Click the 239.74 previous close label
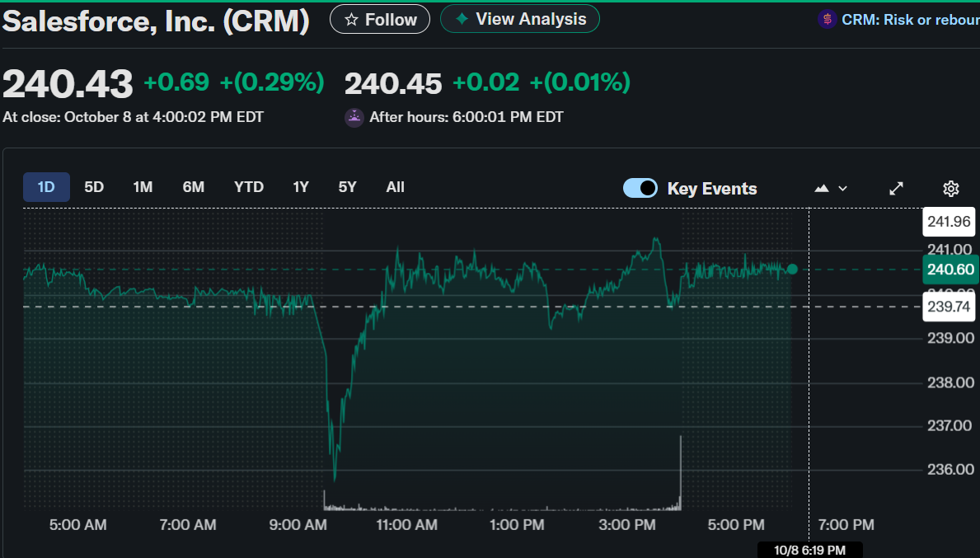Image resolution: width=980 pixels, height=558 pixels. tap(950, 307)
